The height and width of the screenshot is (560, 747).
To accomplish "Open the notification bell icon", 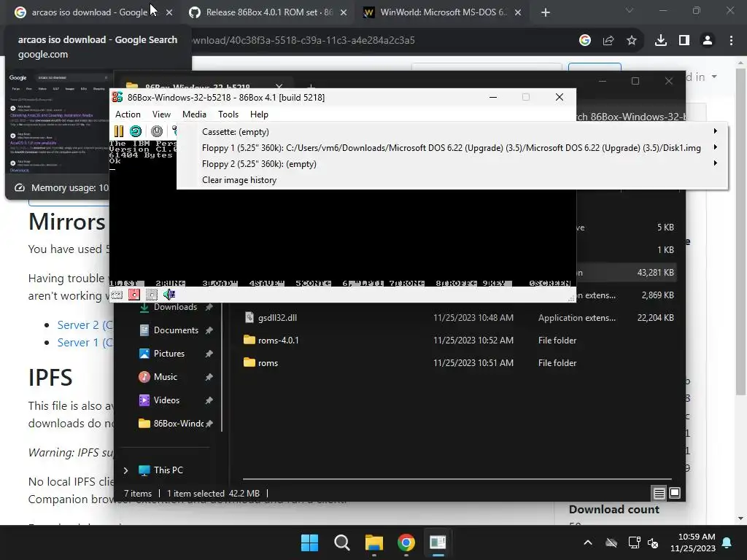I will coord(727,542).
